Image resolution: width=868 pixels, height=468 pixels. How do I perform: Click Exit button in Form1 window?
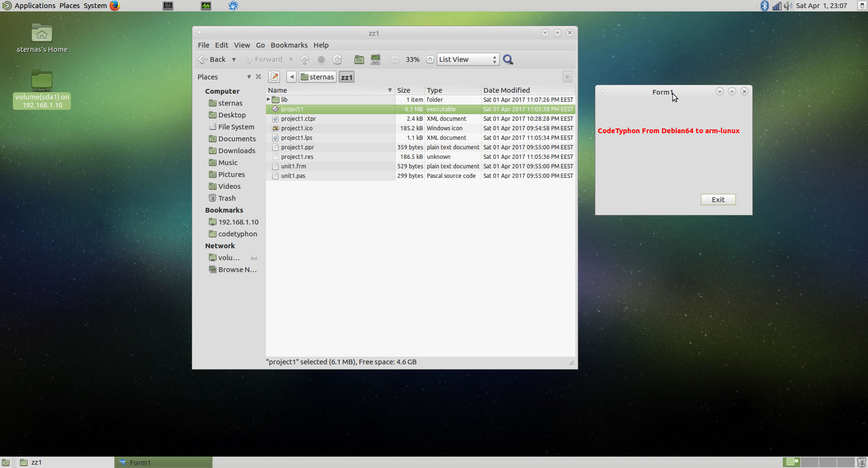(718, 200)
